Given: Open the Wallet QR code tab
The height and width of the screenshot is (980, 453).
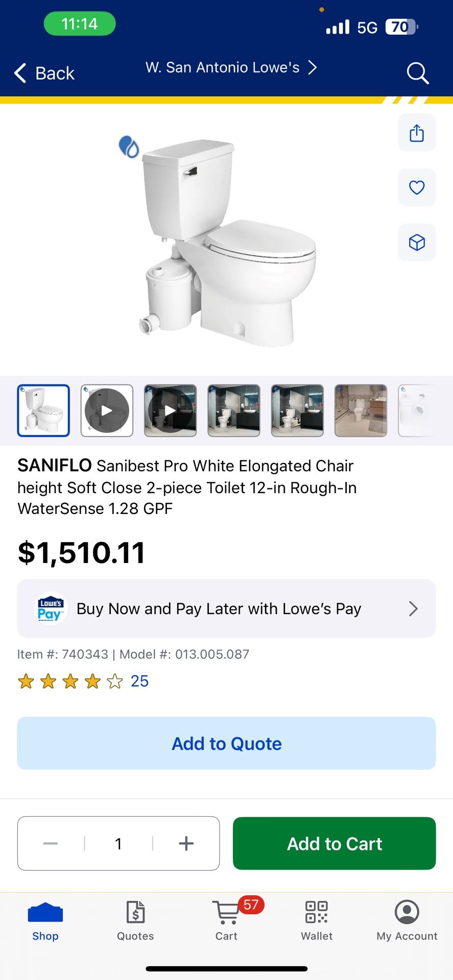Looking at the screenshot, I should pos(317,920).
